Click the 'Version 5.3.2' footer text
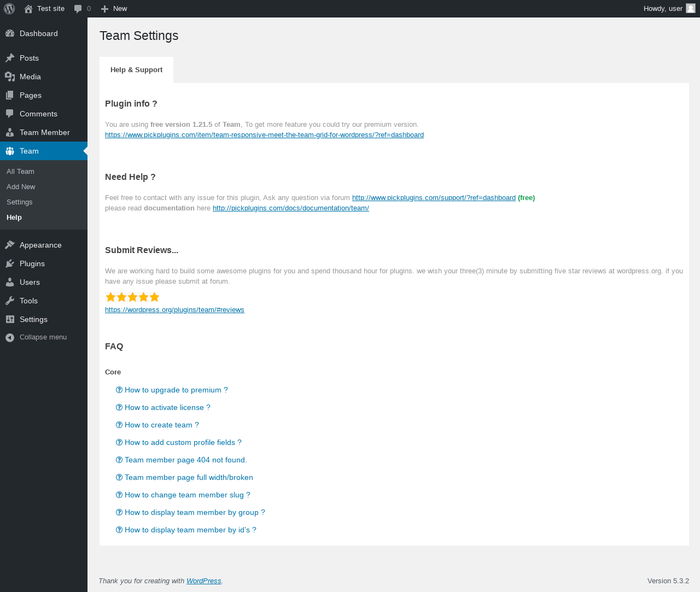Viewport: 700px width, 592px height. [668, 581]
